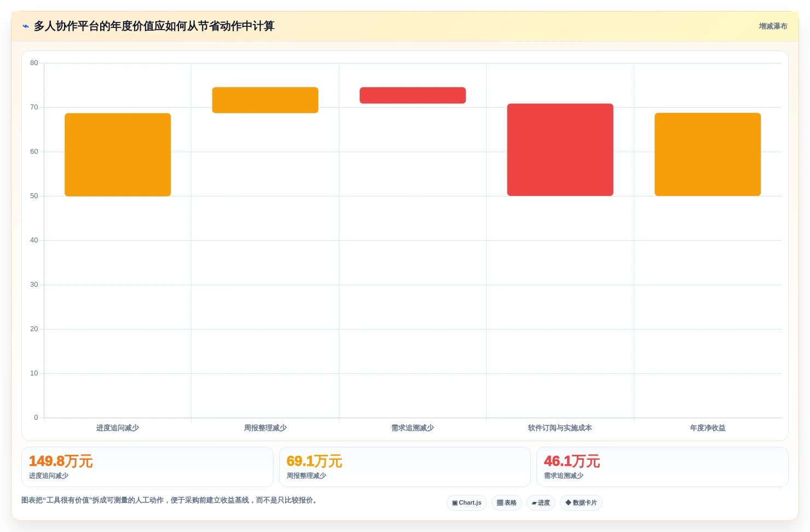Click the 年度净收益 x-axis label
The width and height of the screenshot is (810, 532).
[708, 428]
